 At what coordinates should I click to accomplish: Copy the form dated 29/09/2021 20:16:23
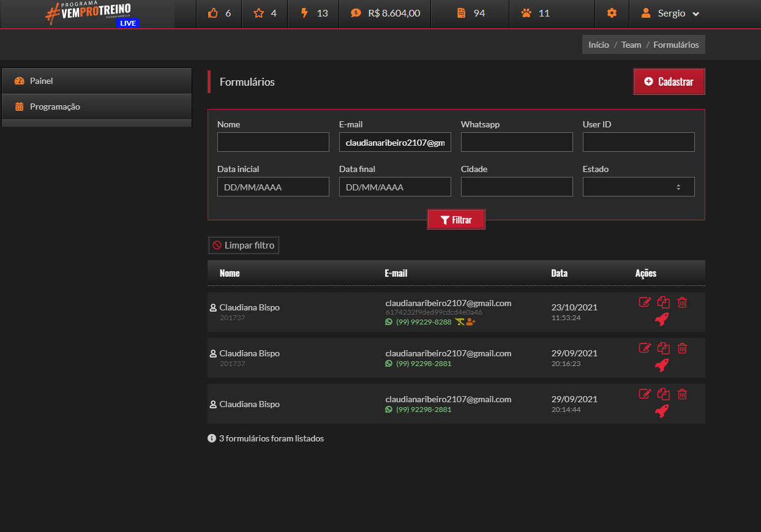(664, 348)
